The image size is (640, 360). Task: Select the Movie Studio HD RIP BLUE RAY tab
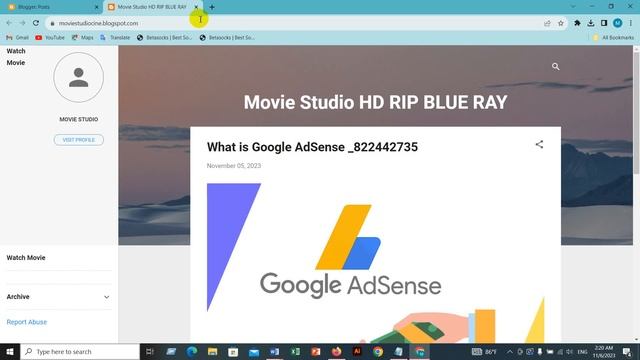coord(153,7)
